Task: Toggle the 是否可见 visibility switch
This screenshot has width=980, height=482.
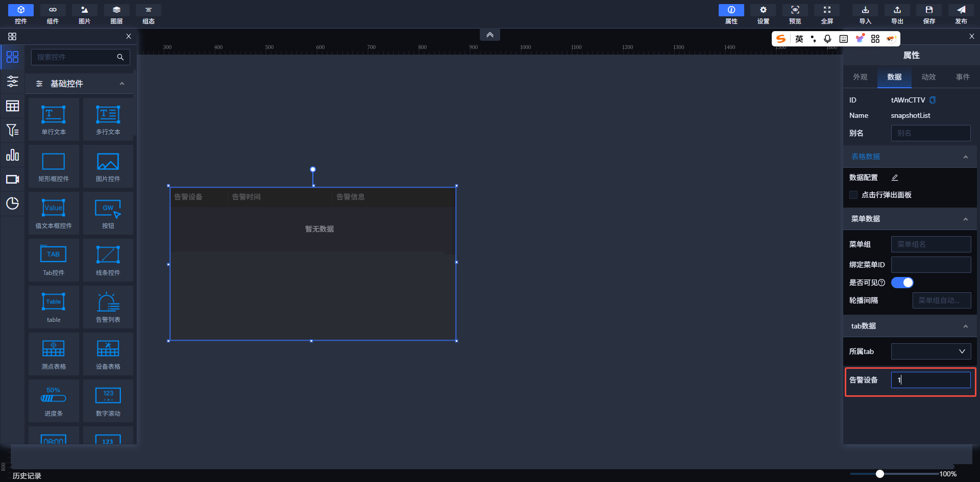Action: [x=902, y=283]
